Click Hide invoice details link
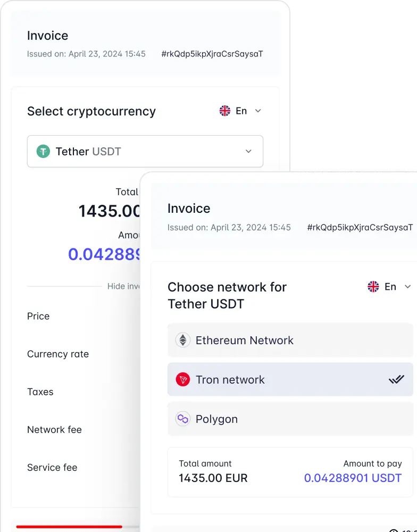The image size is (417, 532). [123, 286]
